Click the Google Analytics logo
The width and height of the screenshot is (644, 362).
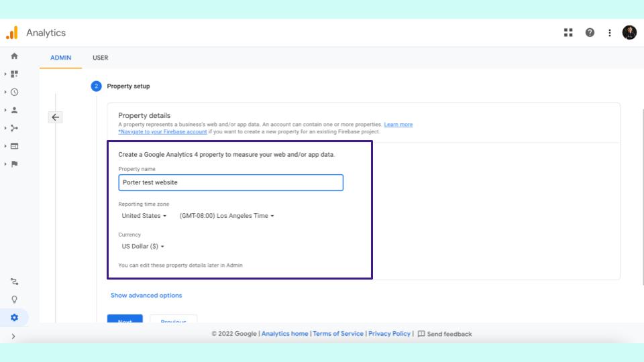12,33
